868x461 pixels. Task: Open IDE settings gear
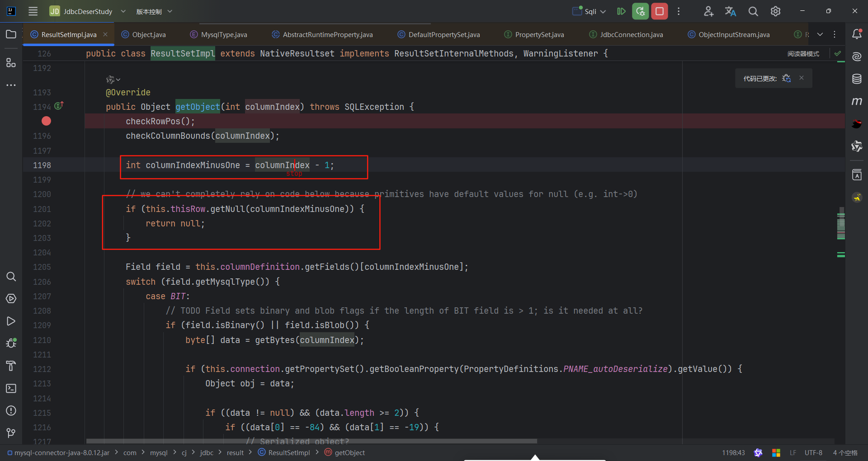[x=775, y=11]
